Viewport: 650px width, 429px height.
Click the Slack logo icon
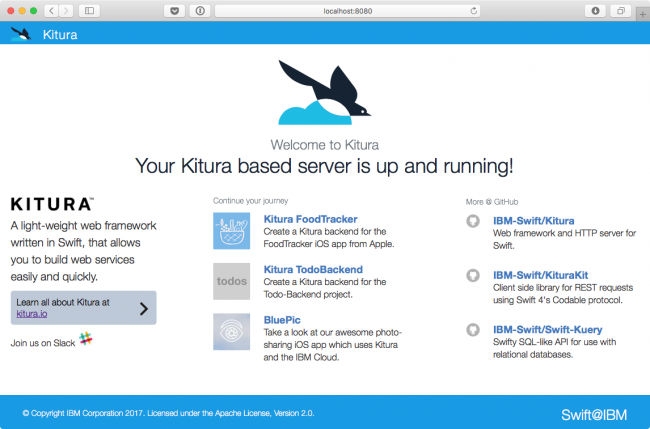pyautogui.click(x=86, y=339)
